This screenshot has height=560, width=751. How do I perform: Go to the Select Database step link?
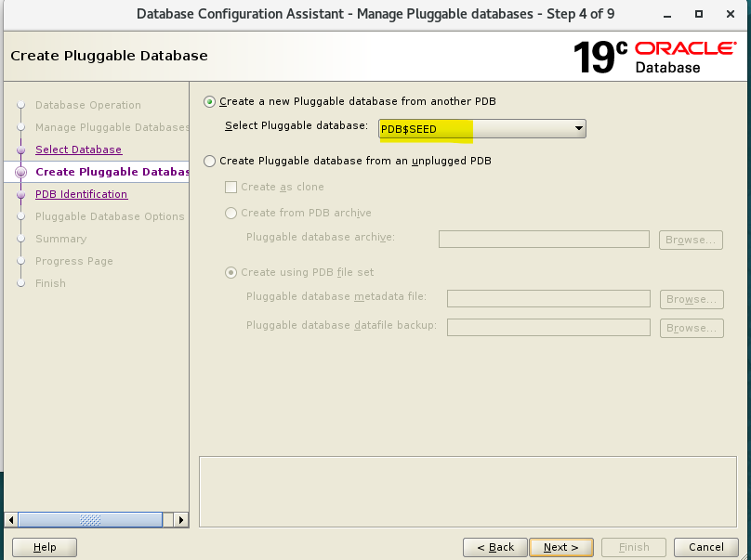[x=79, y=150]
